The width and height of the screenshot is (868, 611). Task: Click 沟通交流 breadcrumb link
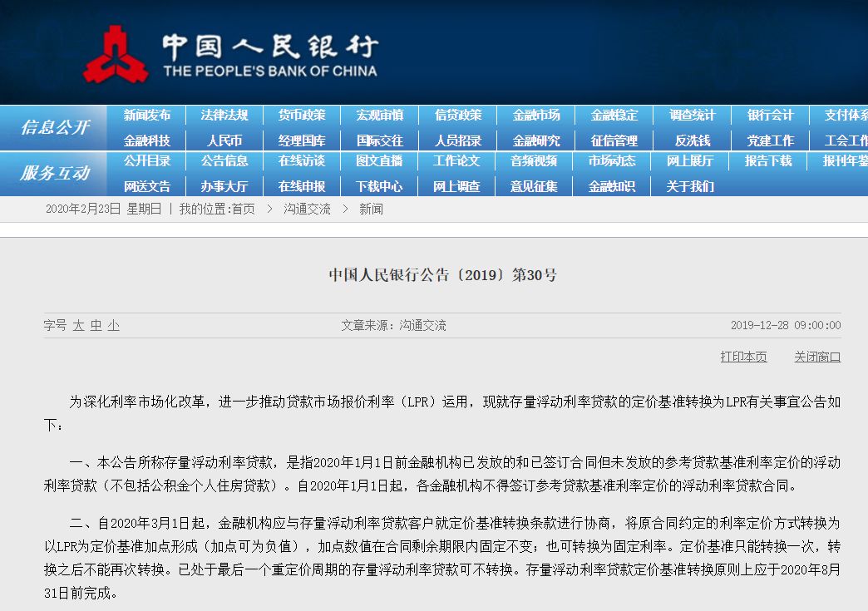coord(308,209)
